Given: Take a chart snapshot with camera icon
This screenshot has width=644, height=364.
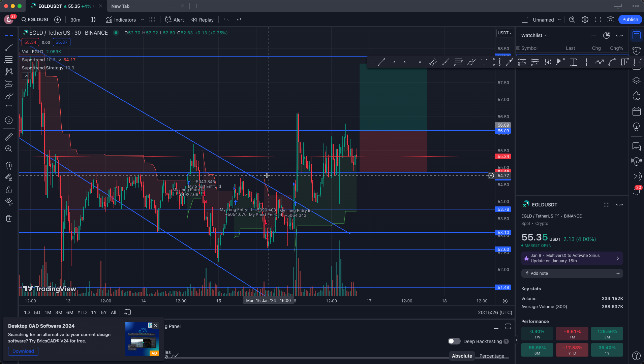Looking at the screenshot, I should coord(610,20).
